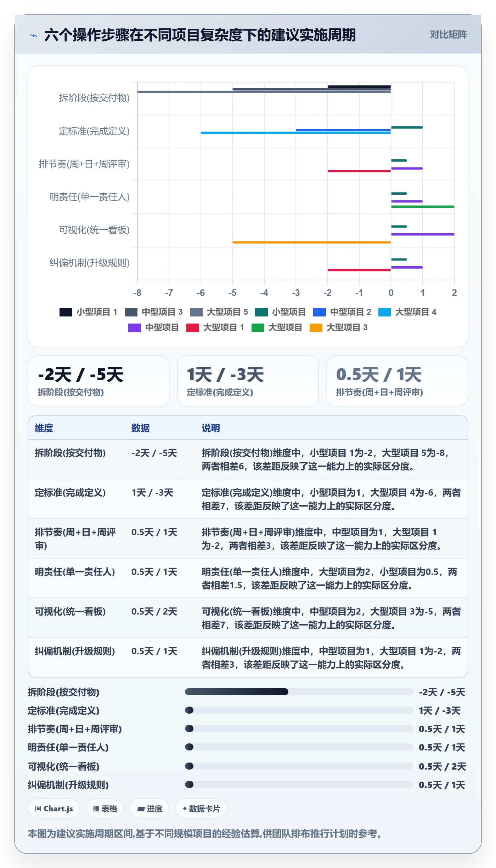Toggle the green 大型项目 legend item
496x868 pixels.
pos(277,327)
